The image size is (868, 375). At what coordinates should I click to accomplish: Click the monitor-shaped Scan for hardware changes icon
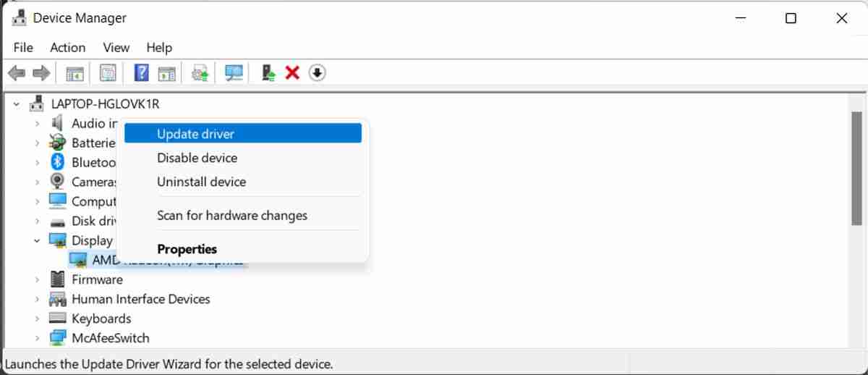(234, 73)
